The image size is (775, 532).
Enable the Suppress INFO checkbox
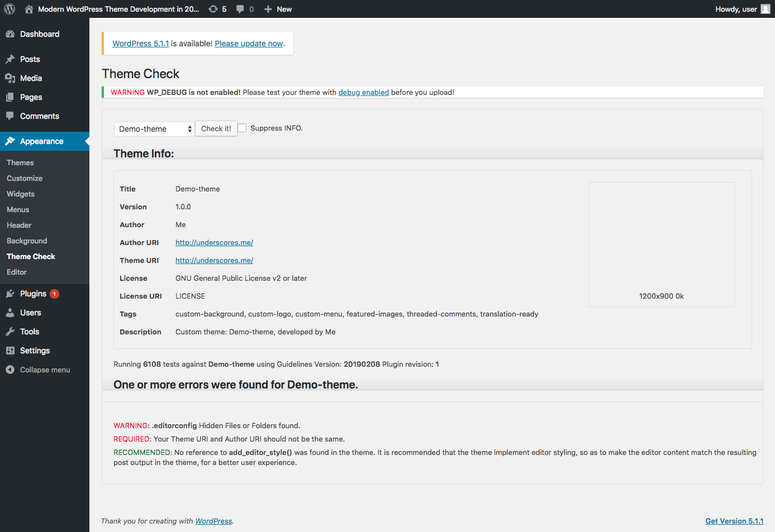242,128
